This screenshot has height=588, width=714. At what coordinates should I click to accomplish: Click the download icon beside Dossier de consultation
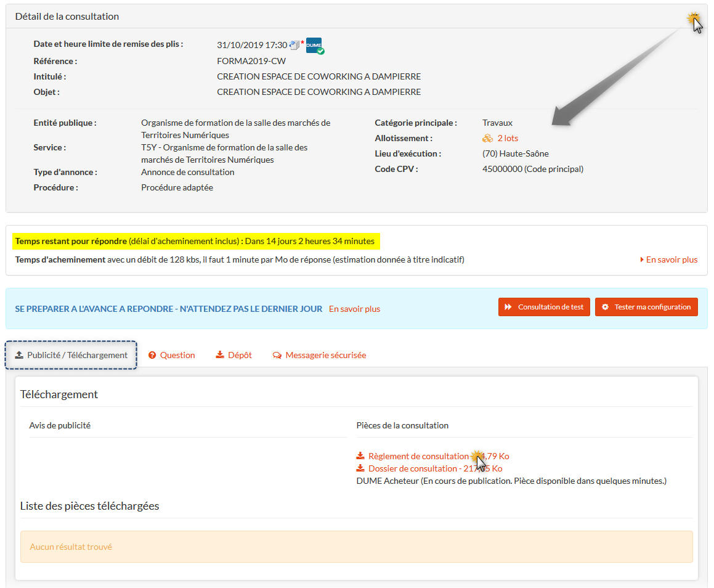[x=360, y=468]
